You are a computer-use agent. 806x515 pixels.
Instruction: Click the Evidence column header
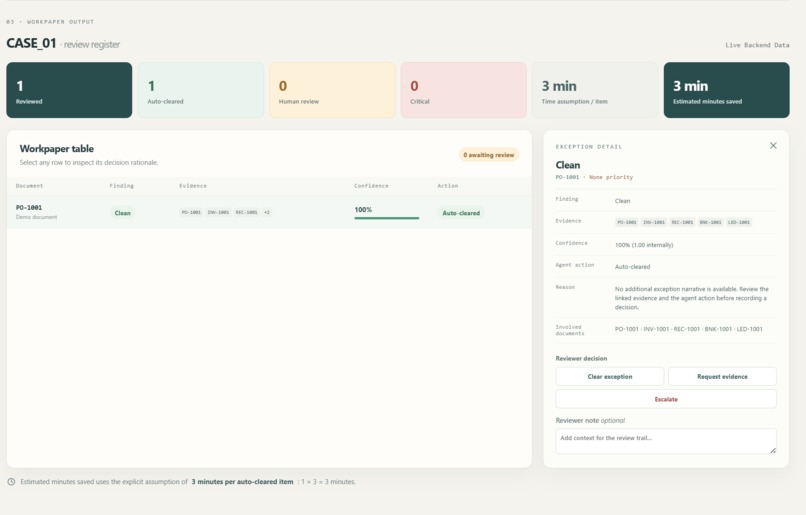[193, 186]
